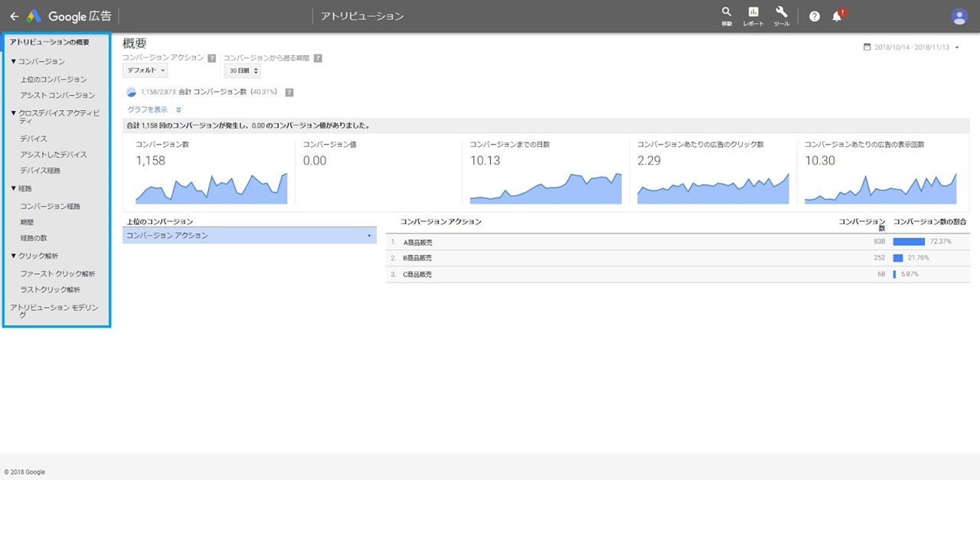The image size is (980, 551).
Task: Select ファースト クリック解析 in sidebar
Action: [x=57, y=274]
